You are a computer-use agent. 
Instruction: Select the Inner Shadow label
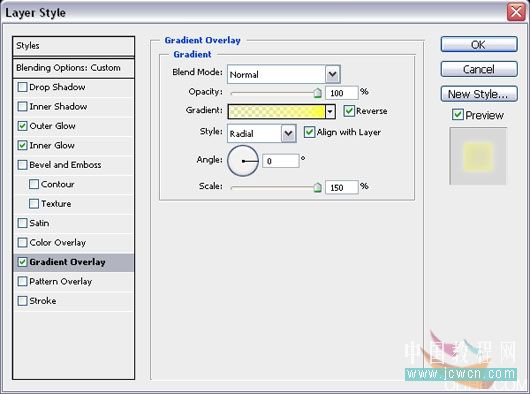click(x=58, y=106)
